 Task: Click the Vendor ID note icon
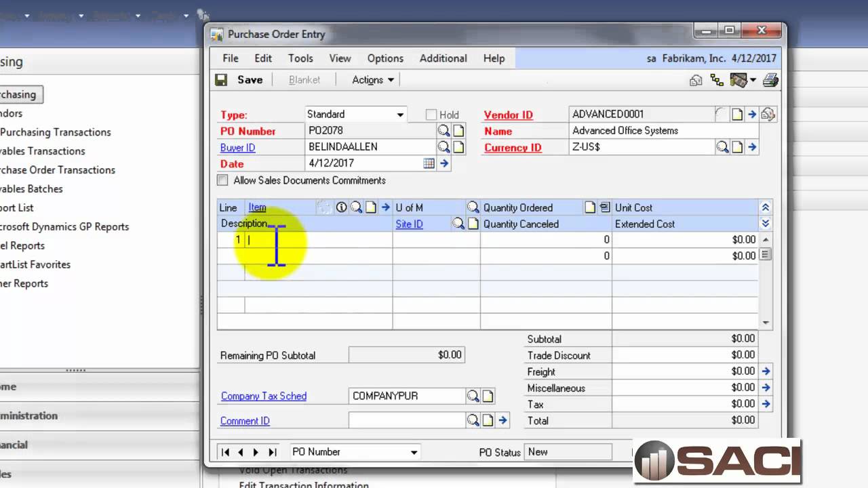click(737, 115)
